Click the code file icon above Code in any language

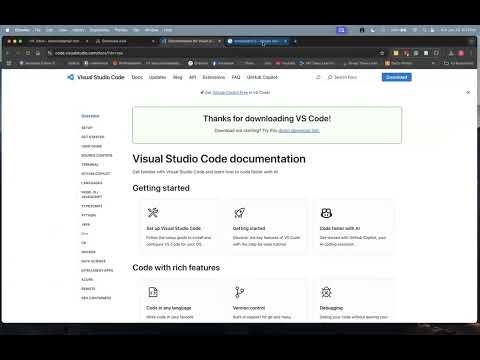tap(153, 292)
